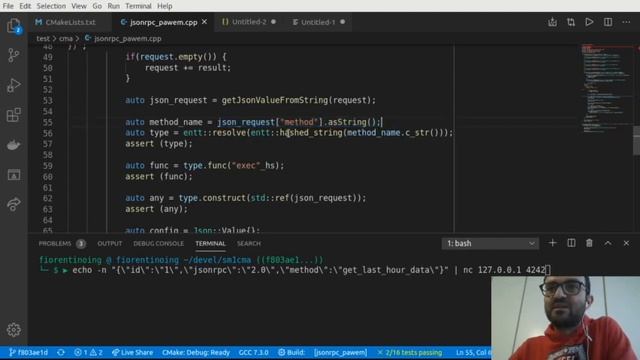Image resolution: width=640 pixels, height=360 pixels.
Task: Click CMake: Debug: Ready status item
Action: point(196,352)
